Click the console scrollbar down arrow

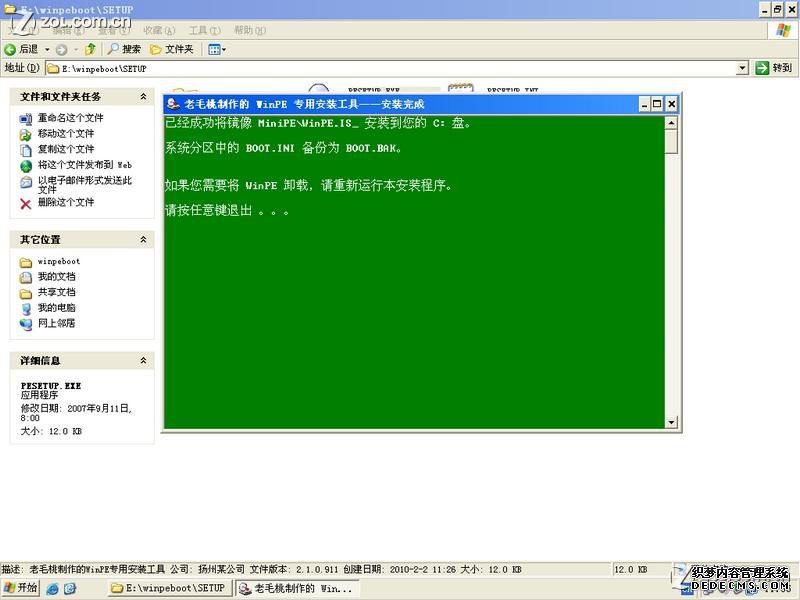(x=671, y=422)
